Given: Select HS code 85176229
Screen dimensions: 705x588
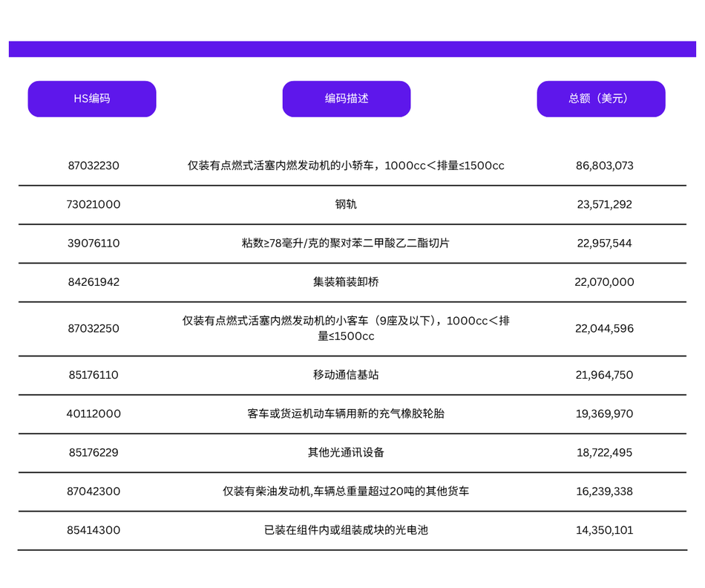Looking at the screenshot, I should click(94, 453).
